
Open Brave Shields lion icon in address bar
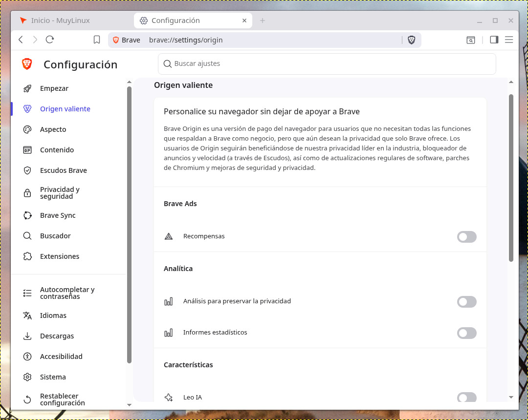412,40
